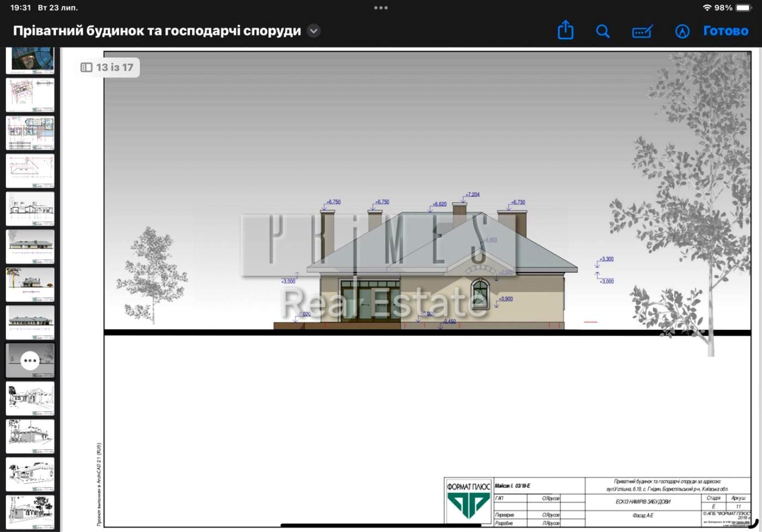
Task: Expand the document title chevron dropdown
Action: pyautogui.click(x=314, y=31)
